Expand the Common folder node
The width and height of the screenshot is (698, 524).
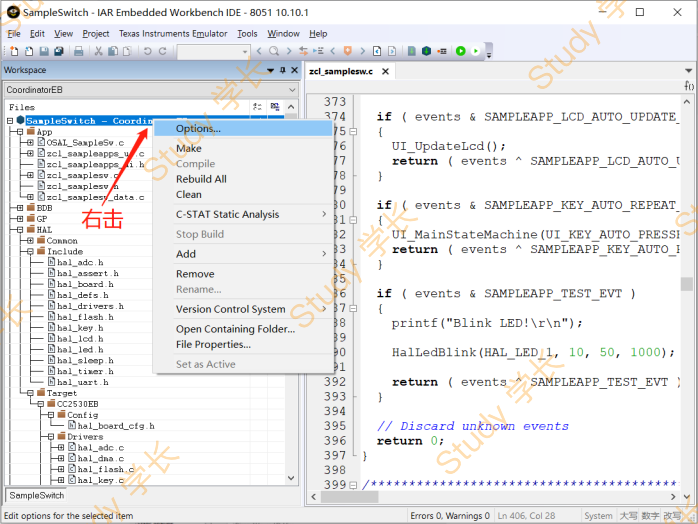(30, 240)
